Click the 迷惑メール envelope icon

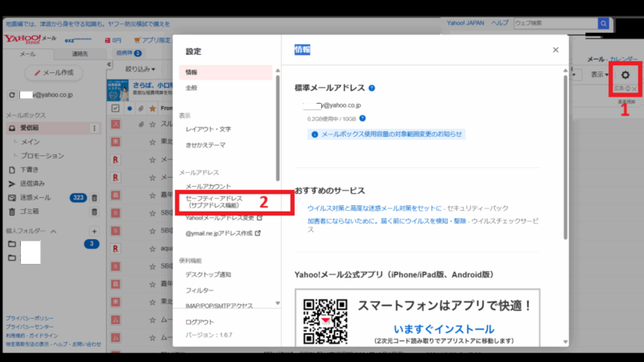point(12,198)
